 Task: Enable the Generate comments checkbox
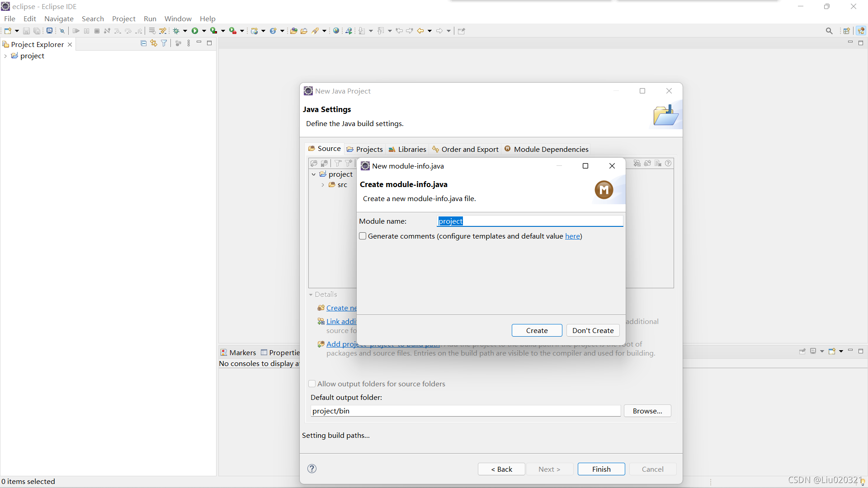click(x=363, y=236)
